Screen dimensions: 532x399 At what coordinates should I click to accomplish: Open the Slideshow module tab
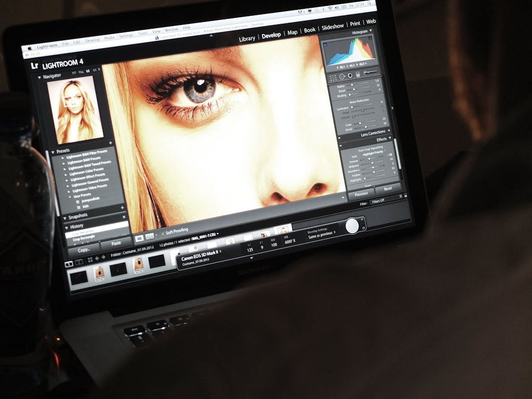coord(332,26)
